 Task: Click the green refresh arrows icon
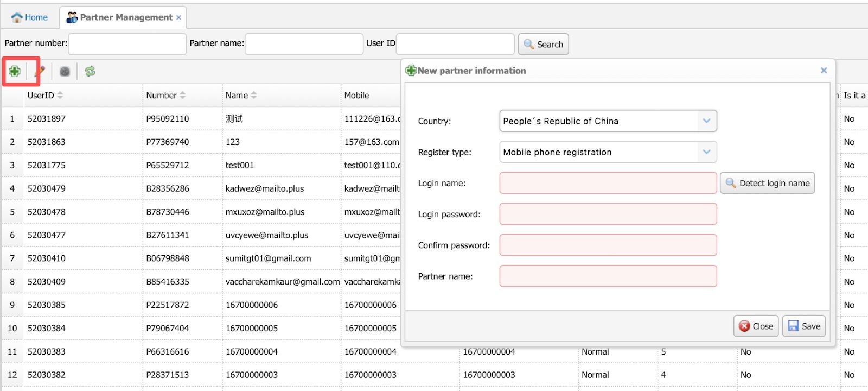pyautogui.click(x=90, y=71)
